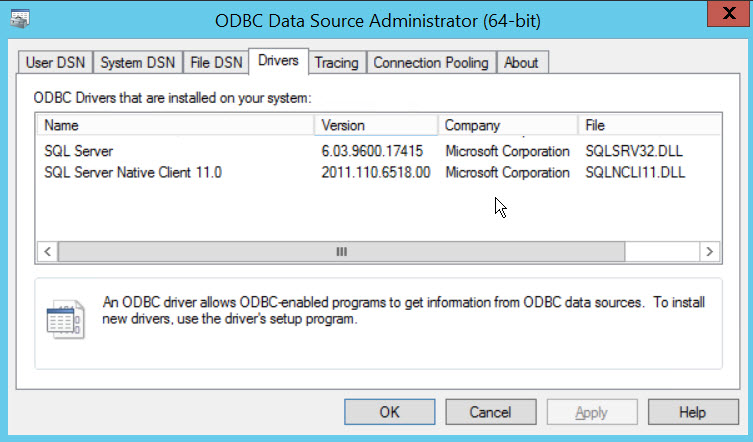Go to the File DSN tab
Image resolution: width=753 pixels, height=442 pixels.
pyautogui.click(x=216, y=62)
